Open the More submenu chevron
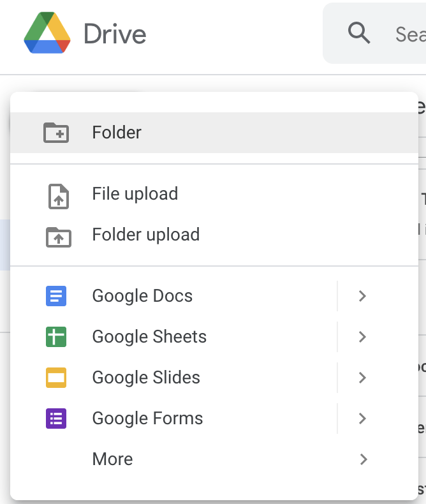This screenshot has width=426, height=504. tap(364, 459)
